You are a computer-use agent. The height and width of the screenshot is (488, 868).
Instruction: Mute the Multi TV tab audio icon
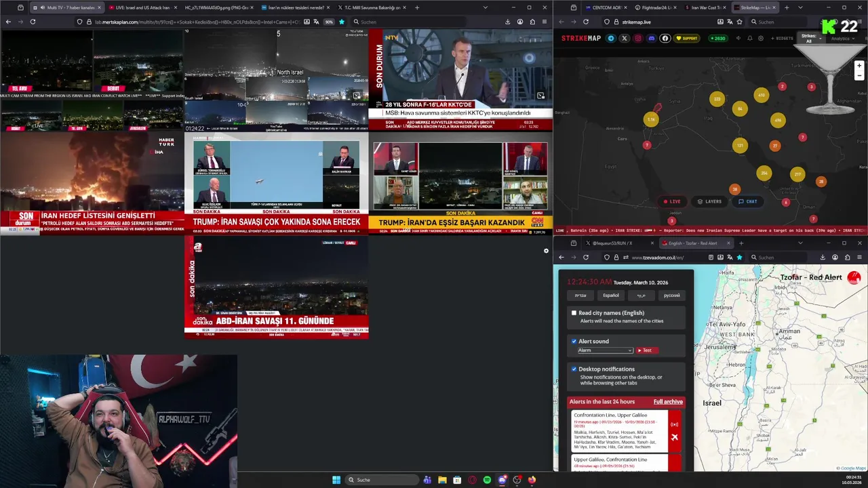click(42, 7)
